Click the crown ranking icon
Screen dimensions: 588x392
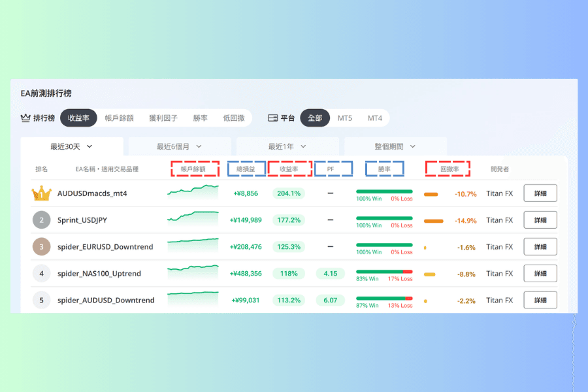(25, 118)
